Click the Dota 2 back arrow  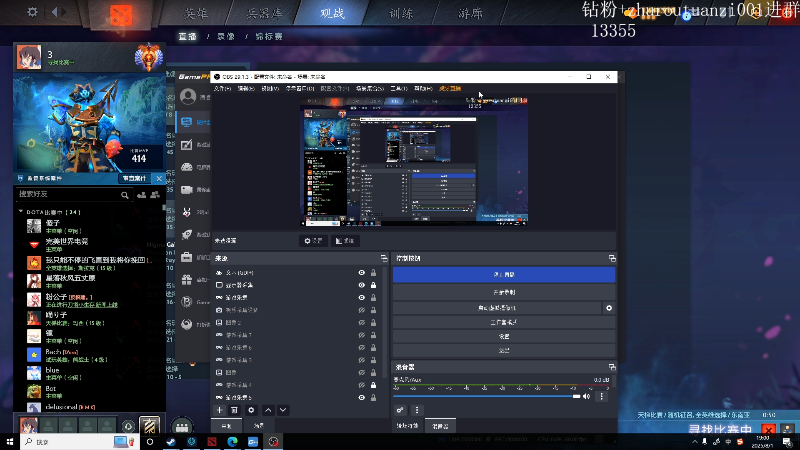(x=54, y=12)
